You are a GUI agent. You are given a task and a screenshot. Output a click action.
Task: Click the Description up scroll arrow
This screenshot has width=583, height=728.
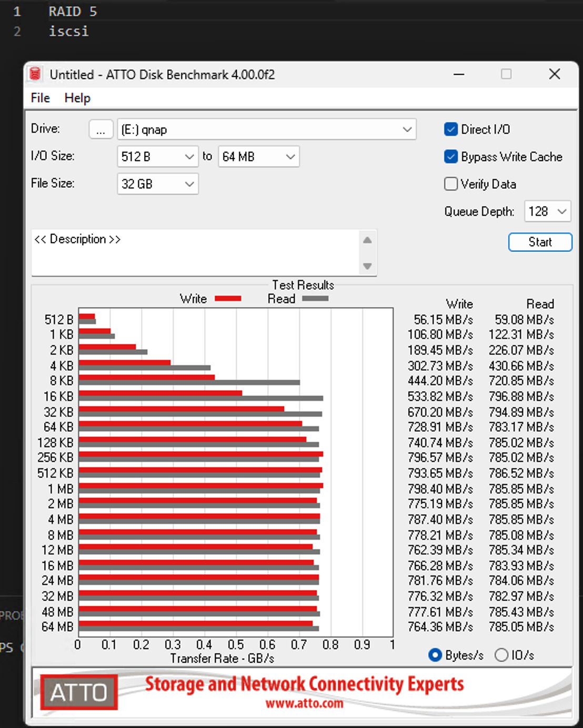(x=367, y=240)
